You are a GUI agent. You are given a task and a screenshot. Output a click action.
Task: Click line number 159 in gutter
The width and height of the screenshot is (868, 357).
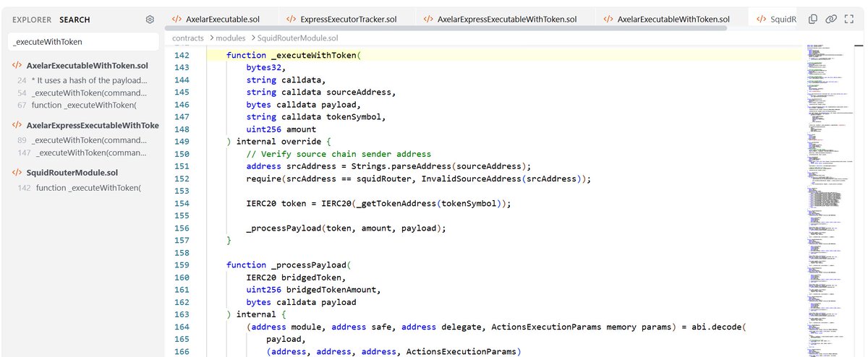pos(182,265)
